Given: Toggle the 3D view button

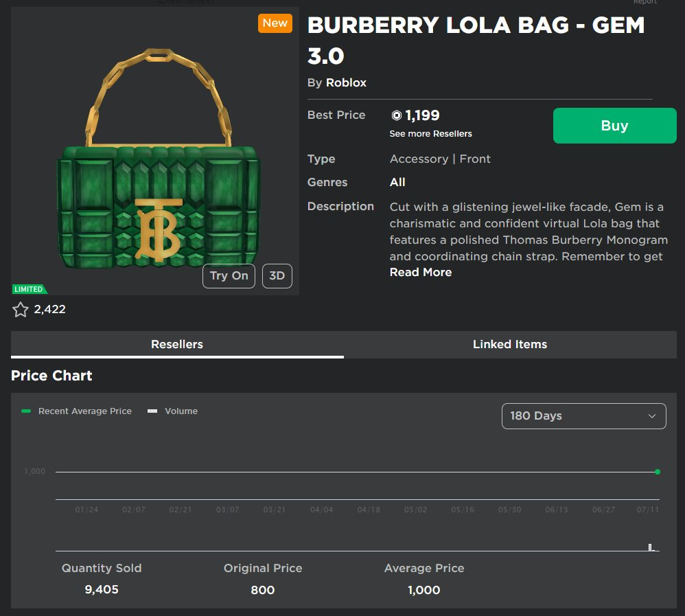Looking at the screenshot, I should pos(277,276).
